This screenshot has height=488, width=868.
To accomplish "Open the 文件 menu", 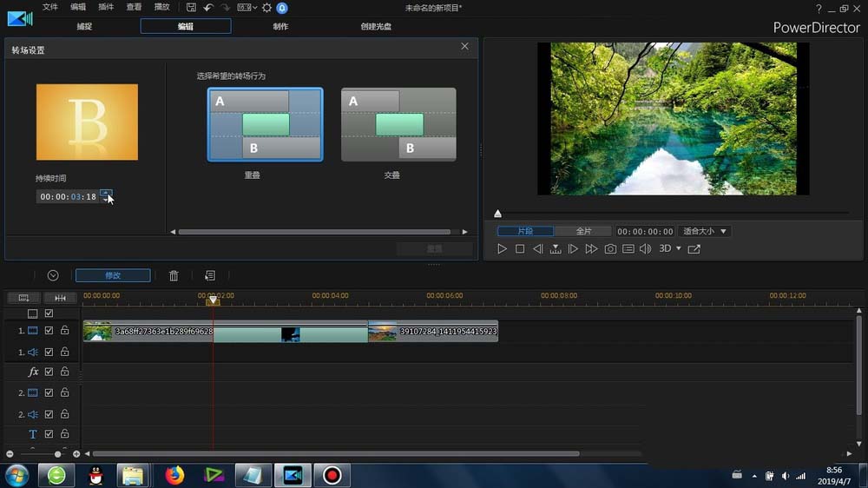I will [x=49, y=7].
